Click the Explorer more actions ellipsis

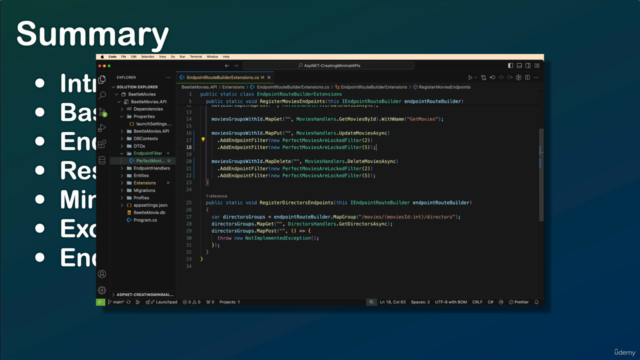168,77
